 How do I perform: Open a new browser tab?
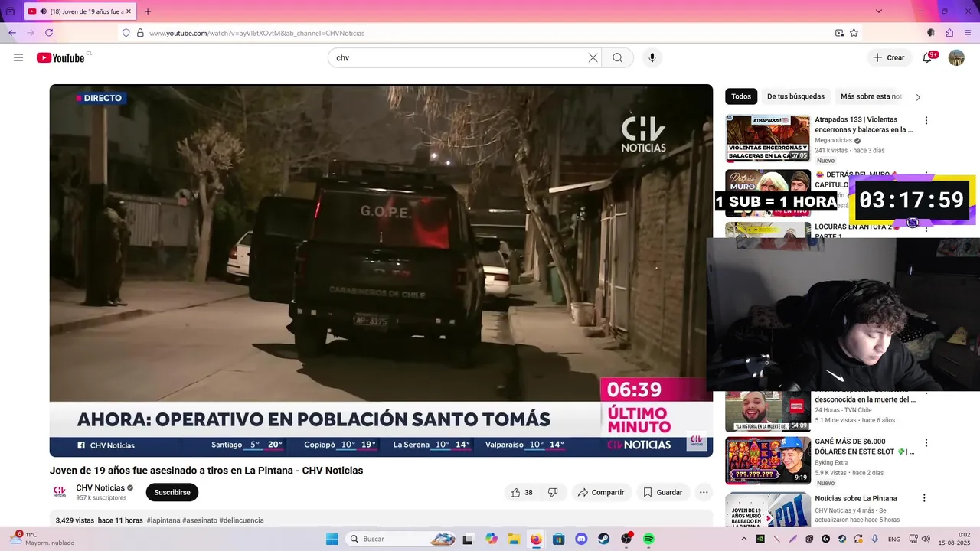148,11
